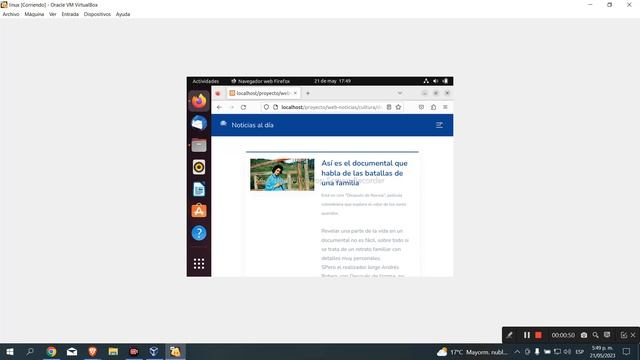The width and height of the screenshot is (640, 360).
Task: Reload the current page
Action: click(x=243, y=107)
